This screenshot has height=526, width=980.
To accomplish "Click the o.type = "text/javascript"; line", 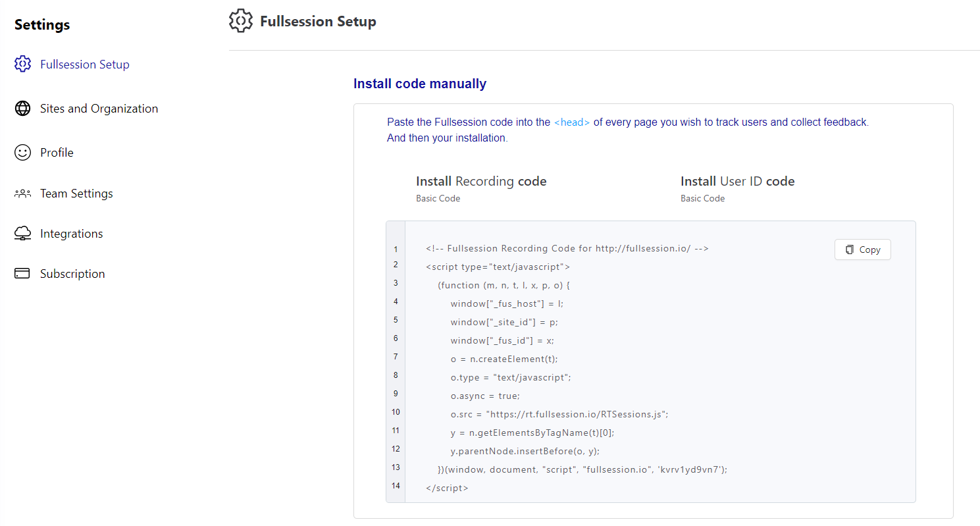I will tap(511, 378).
